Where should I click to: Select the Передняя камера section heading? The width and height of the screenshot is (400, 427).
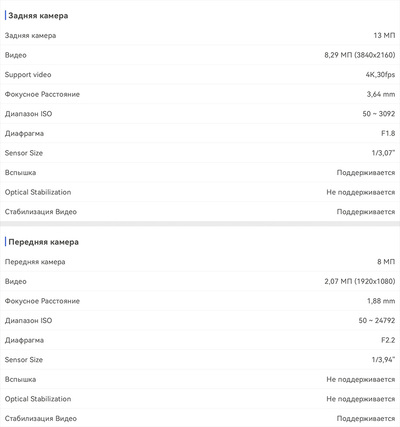pos(43,242)
